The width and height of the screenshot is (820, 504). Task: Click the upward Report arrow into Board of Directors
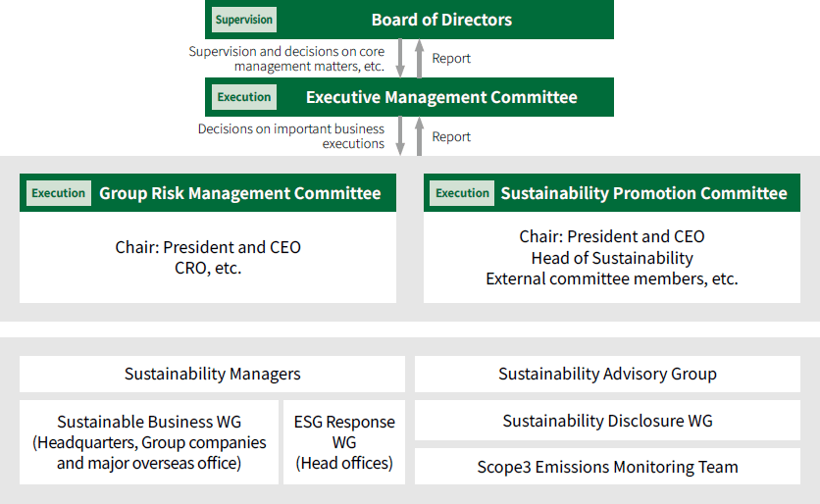(x=419, y=59)
